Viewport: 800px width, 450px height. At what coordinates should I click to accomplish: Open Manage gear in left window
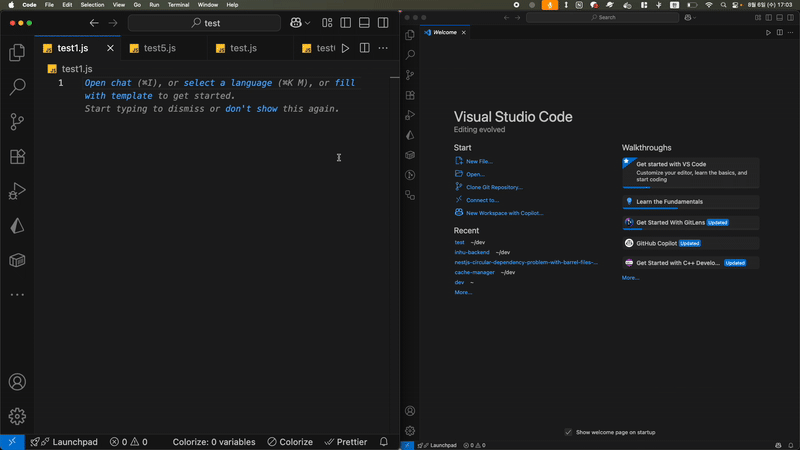coord(17,416)
